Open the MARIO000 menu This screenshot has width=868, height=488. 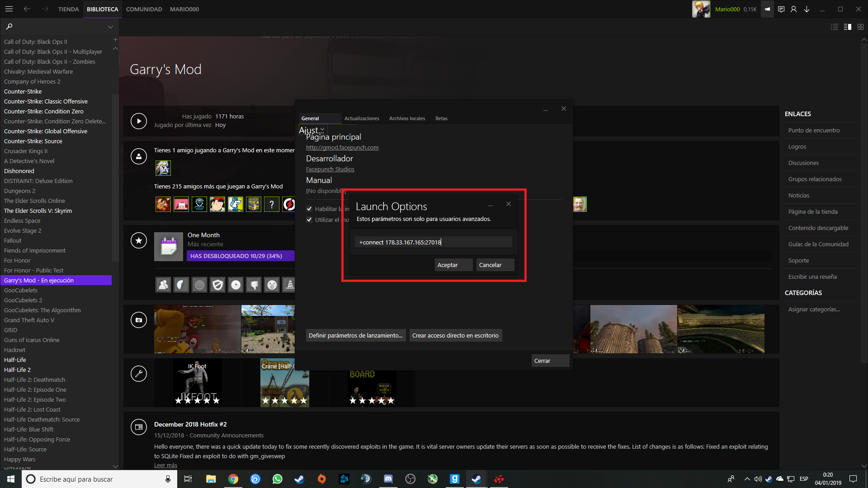pyautogui.click(x=184, y=9)
